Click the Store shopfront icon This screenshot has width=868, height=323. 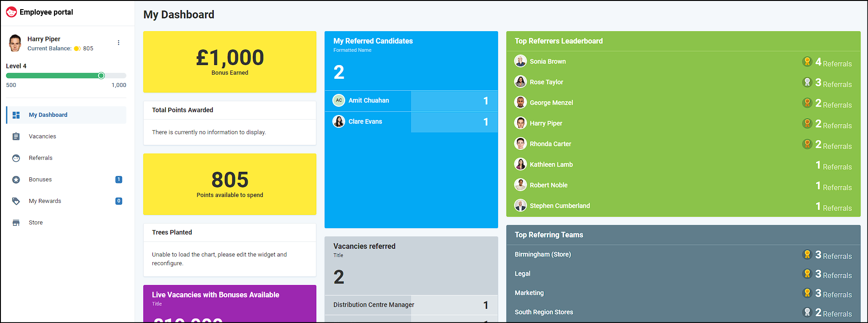16,223
